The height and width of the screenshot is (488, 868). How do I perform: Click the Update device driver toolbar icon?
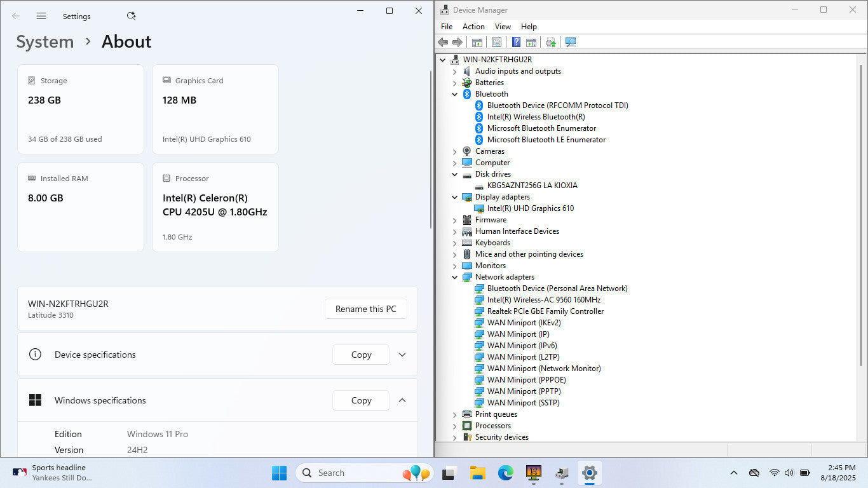(x=550, y=42)
